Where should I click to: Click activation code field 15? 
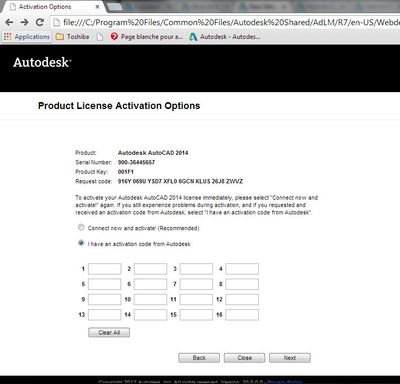[x=196, y=315]
